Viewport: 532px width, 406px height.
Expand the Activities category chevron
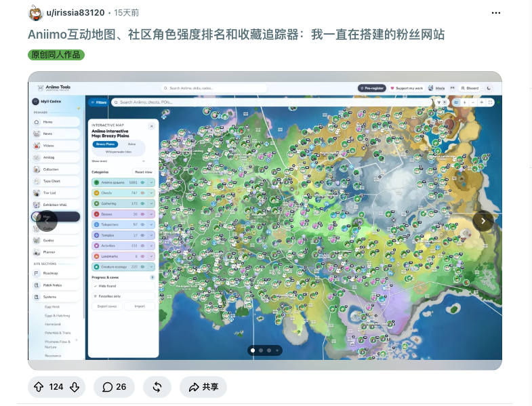pos(151,246)
